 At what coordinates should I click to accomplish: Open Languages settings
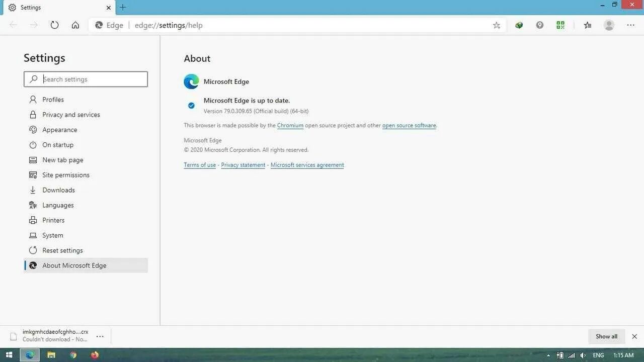pyautogui.click(x=86, y=205)
